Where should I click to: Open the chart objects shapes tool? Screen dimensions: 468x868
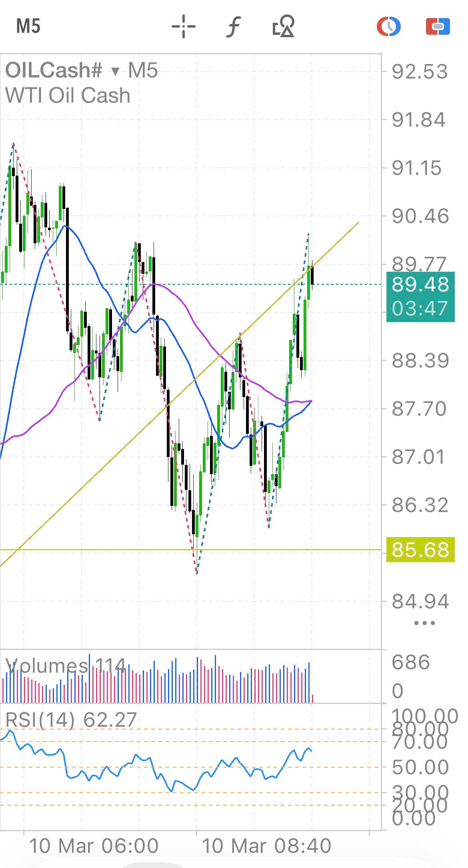coord(283,26)
